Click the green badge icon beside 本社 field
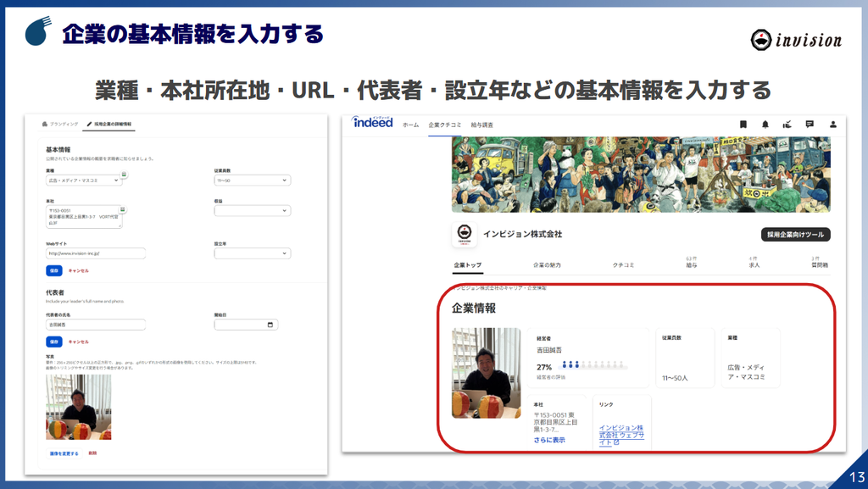The height and width of the screenshot is (489, 868). [x=123, y=209]
